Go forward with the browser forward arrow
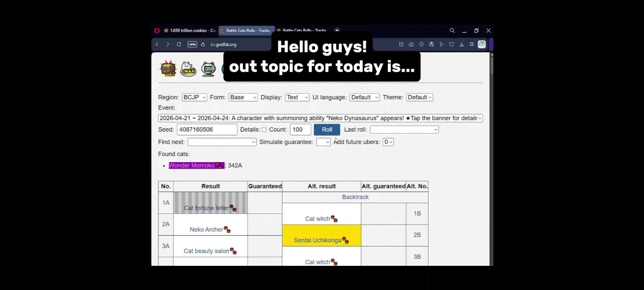This screenshot has height=290, width=644. click(168, 44)
